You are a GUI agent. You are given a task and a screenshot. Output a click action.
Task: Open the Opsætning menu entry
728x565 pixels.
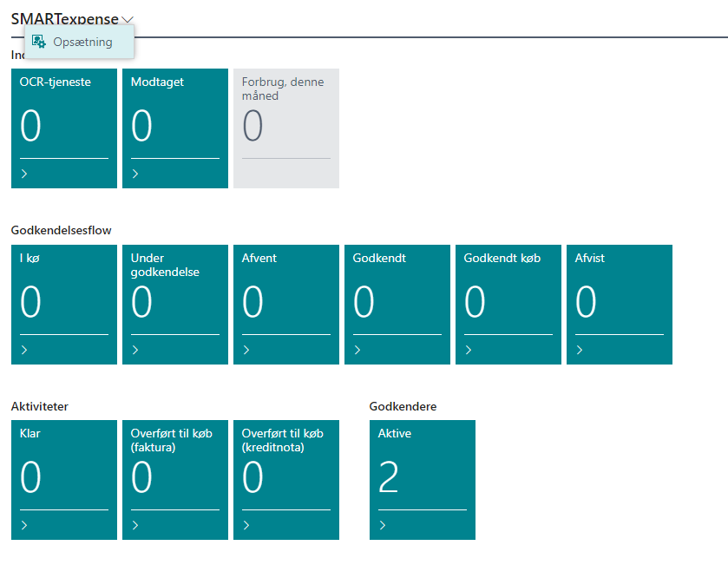[x=82, y=42]
